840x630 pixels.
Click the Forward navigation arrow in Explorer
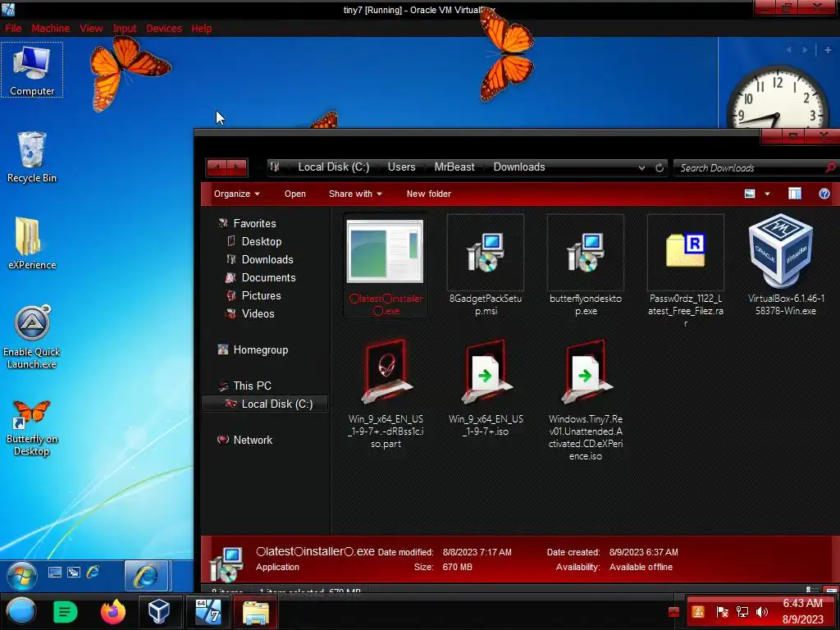[237, 167]
